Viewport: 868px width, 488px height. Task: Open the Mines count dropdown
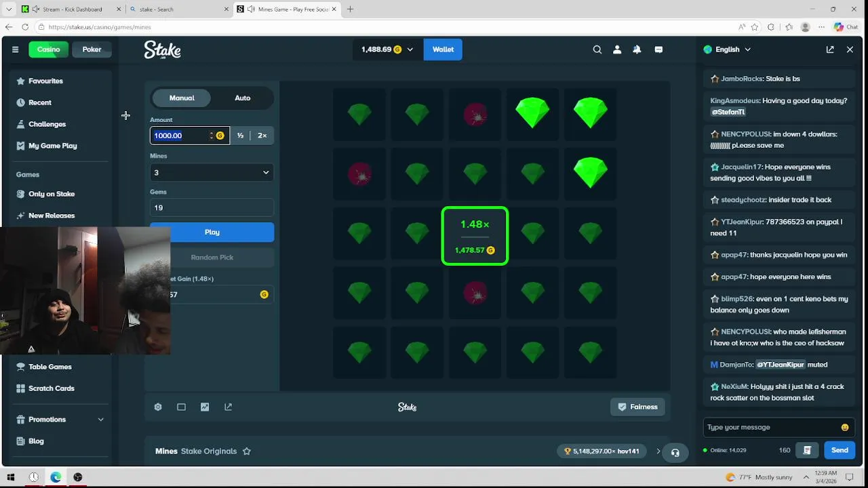pyautogui.click(x=212, y=172)
